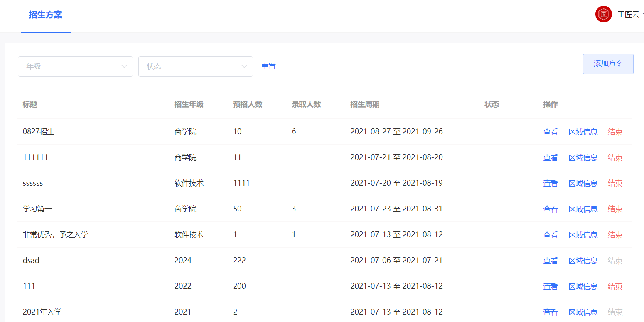Open 区域信息 for 2021年入学 plan

click(583, 312)
